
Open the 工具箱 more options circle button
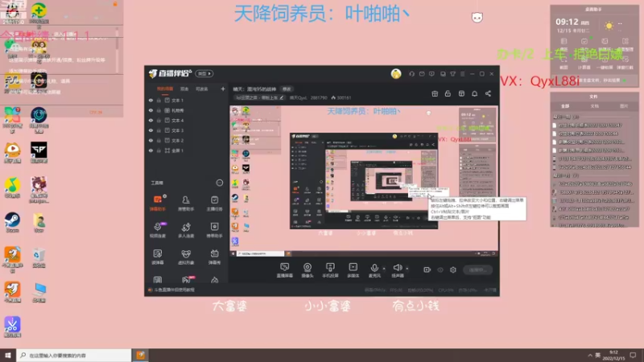point(219,183)
